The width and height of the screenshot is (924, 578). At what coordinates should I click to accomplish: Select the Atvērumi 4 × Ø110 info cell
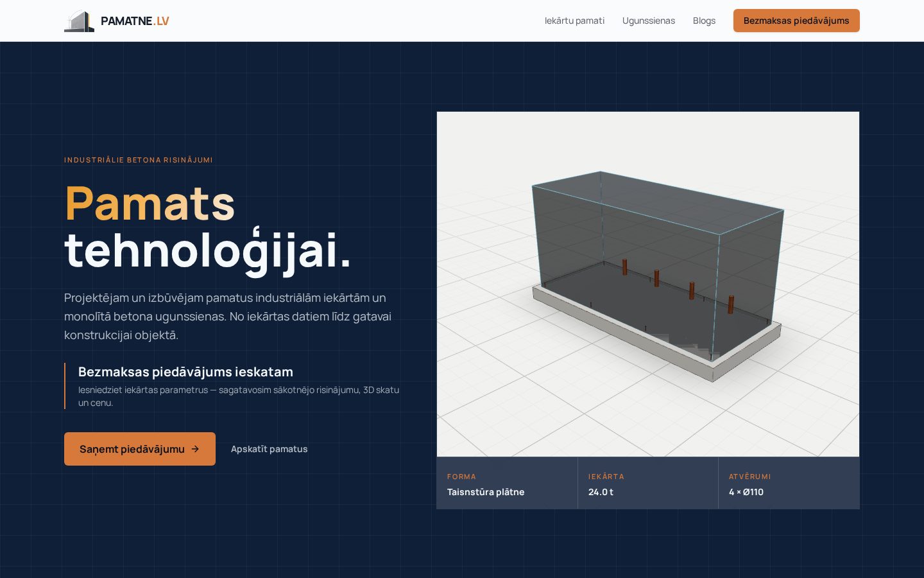click(789, 484)
